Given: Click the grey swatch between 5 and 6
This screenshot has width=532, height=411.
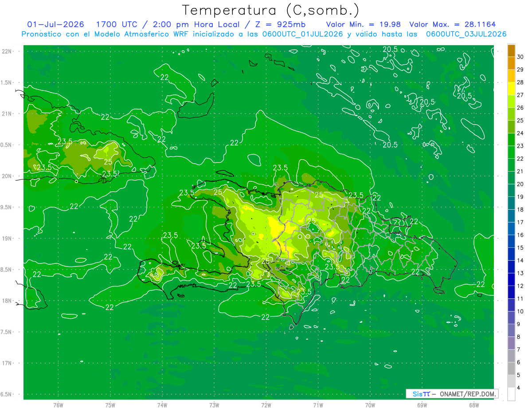Looking at the screenshot, I should coord(511,368).
